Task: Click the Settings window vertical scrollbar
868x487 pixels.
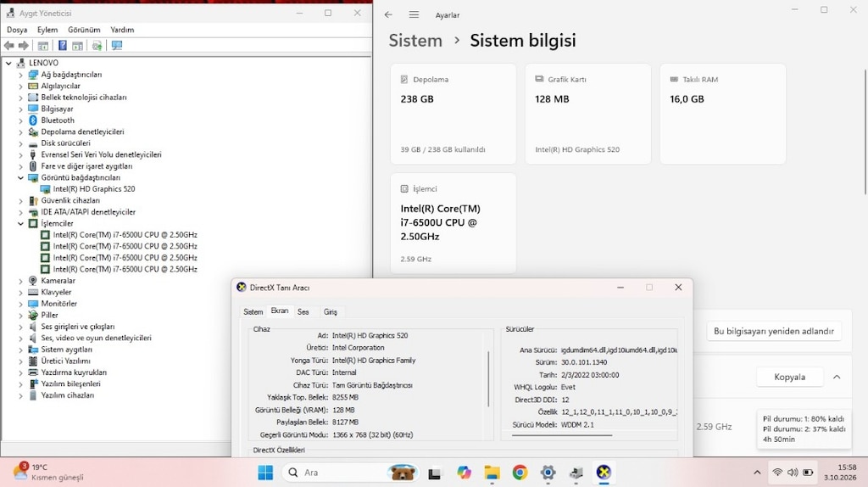Action: pyautogui.click(x=865, y=132)
